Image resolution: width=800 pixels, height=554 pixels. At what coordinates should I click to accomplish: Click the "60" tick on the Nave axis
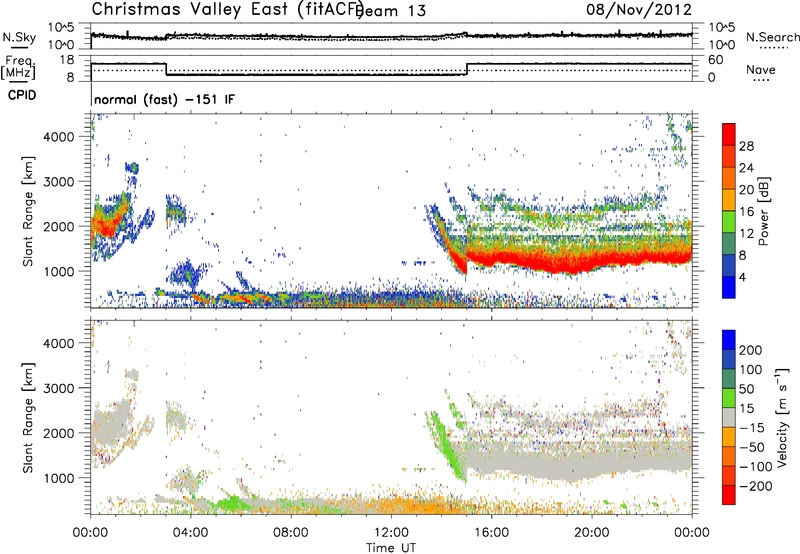716,60
